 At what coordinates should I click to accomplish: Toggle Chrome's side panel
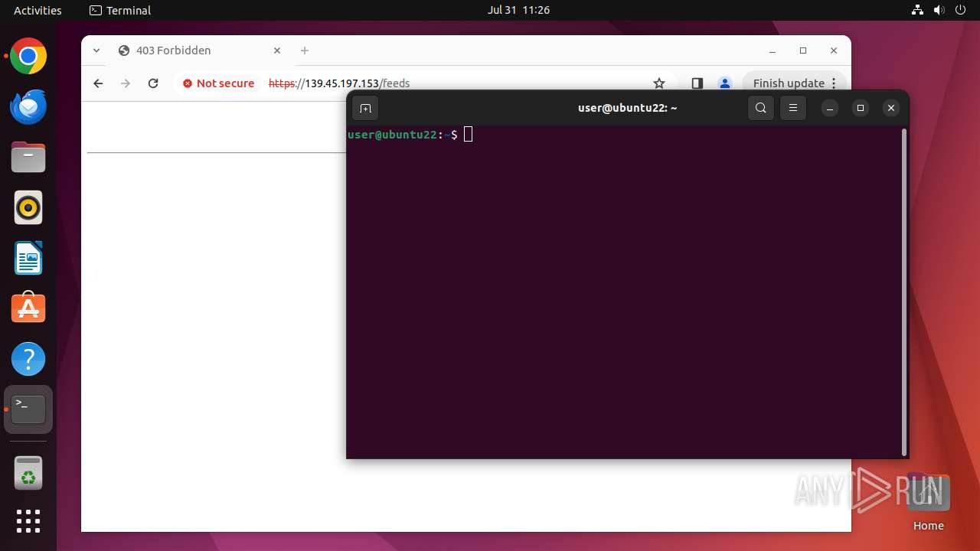coord(697,83)
